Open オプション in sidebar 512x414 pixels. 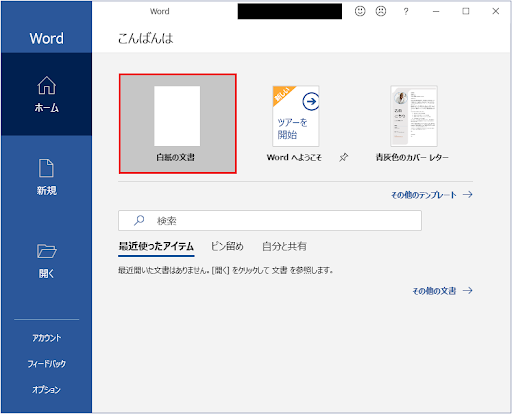pos(47,389)
